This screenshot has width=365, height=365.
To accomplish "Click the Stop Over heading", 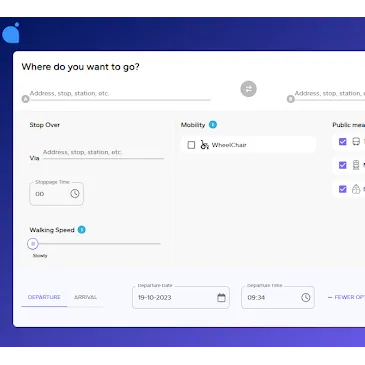I will click(45, 125).
